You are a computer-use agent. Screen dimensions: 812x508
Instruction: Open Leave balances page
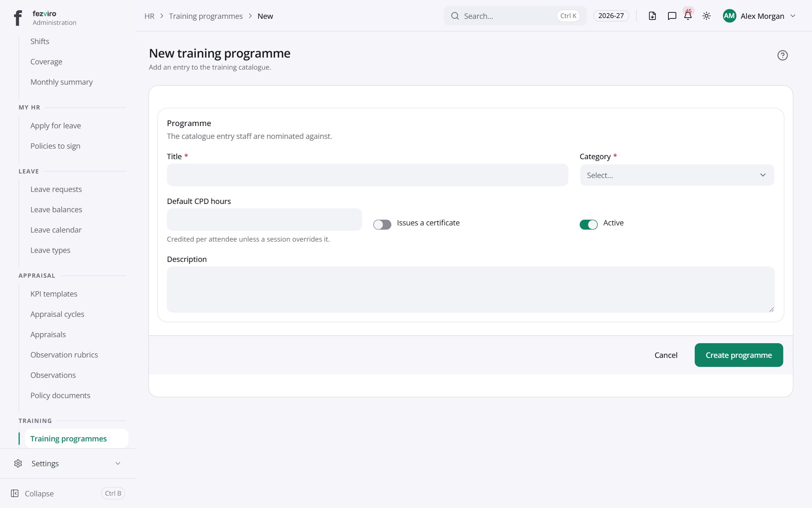(x=56, y=210)
